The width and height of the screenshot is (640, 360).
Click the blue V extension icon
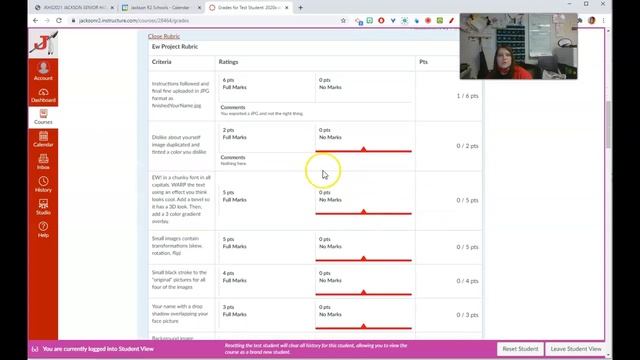coord(393,20)
